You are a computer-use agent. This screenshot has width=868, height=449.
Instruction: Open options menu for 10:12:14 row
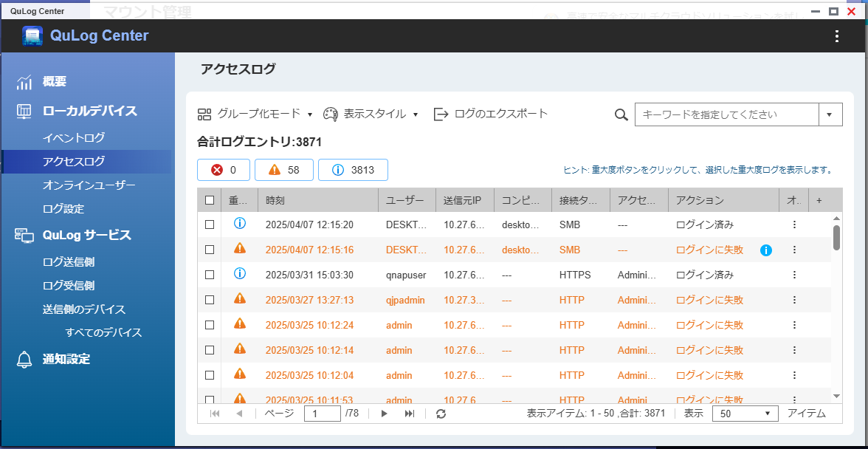click(x=794, y=351)
